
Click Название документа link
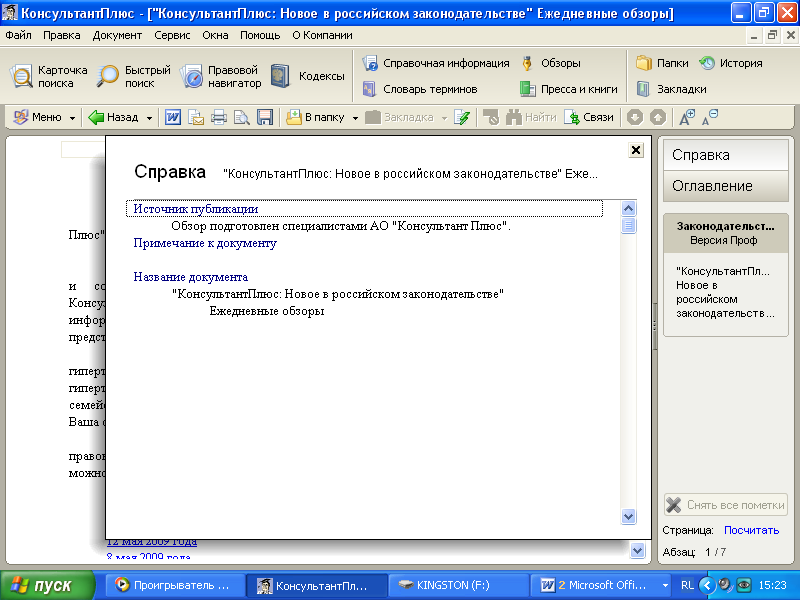pos(190,277)
